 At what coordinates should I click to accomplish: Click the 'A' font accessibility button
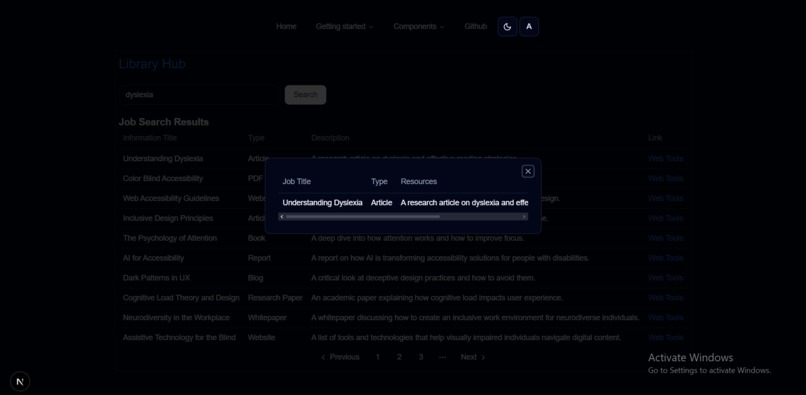click(529, 27)
